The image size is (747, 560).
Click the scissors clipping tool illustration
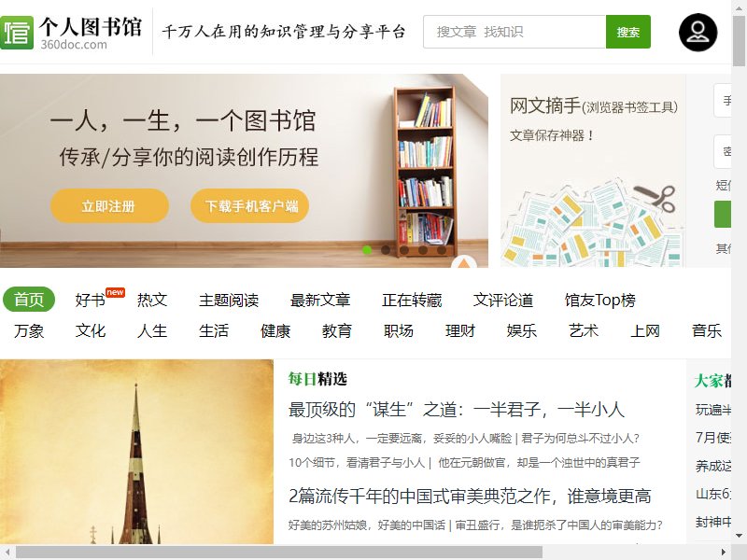pyautogui.click(x=656, y=197)
